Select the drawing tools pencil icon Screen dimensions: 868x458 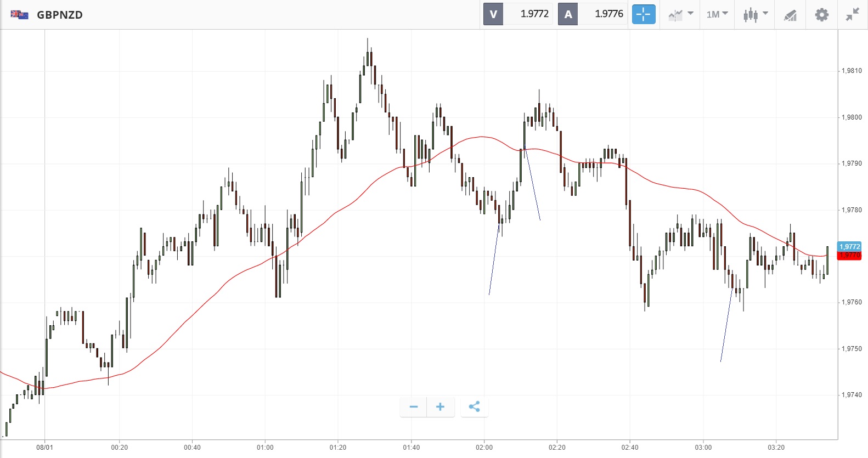790,15
